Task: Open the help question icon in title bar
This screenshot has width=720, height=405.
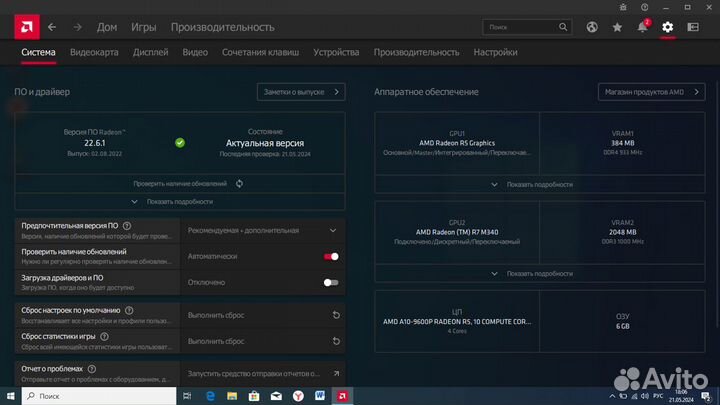Action: (x=645, y=7)
